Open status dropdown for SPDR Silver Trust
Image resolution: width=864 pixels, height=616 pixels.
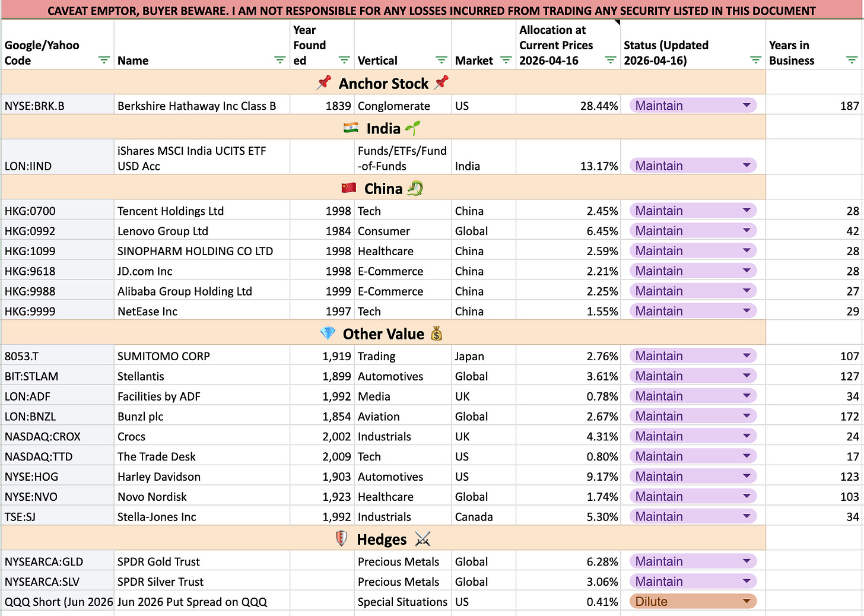click(x=693, y=582)
